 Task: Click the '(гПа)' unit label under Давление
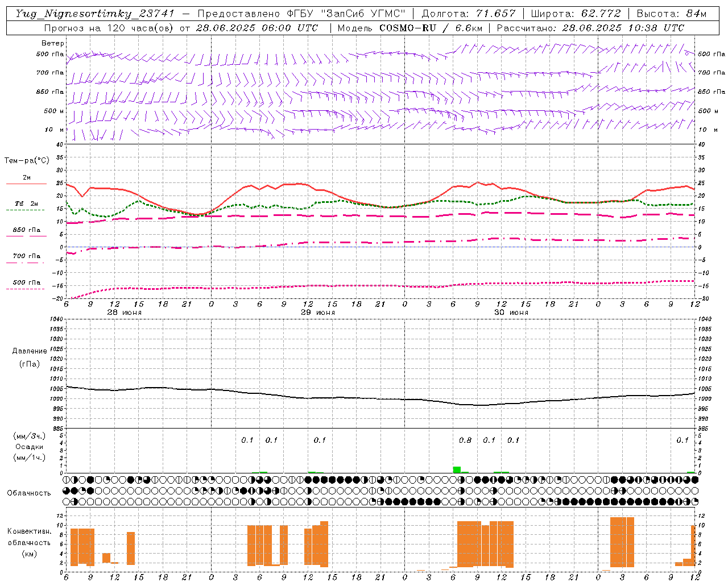(30, 364)
